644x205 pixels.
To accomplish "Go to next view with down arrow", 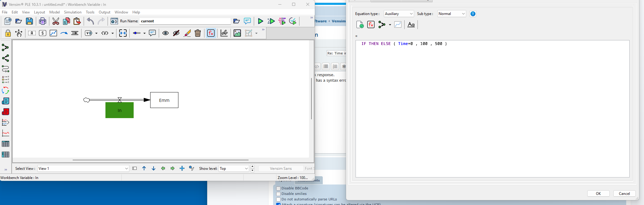I will 154,169.
